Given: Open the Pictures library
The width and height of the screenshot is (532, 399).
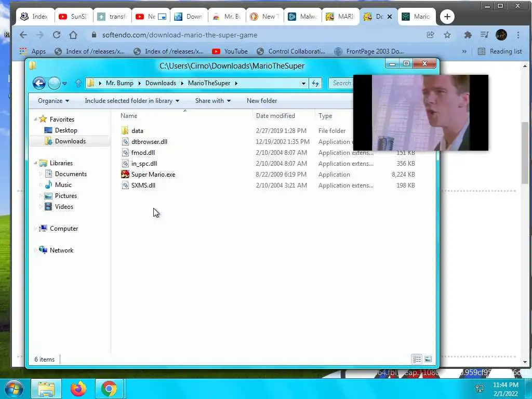Looking at the screenshot, I should pyautogui.click(x=66, y=195).
